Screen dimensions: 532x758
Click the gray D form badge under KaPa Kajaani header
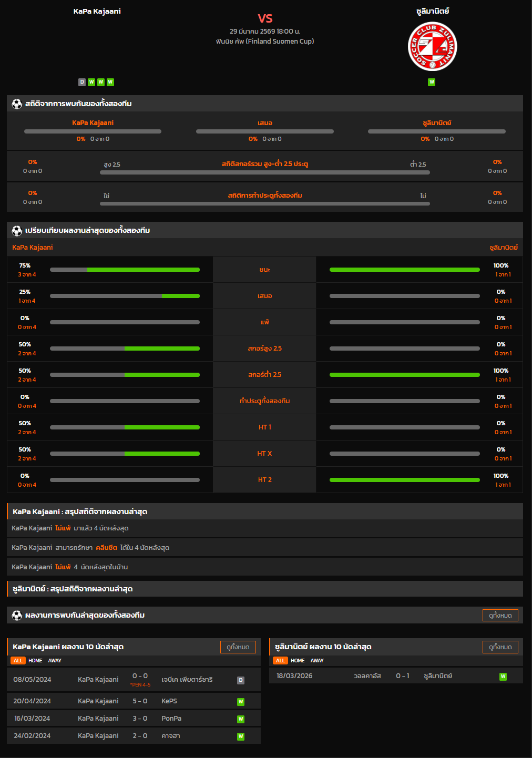(82, 82)
